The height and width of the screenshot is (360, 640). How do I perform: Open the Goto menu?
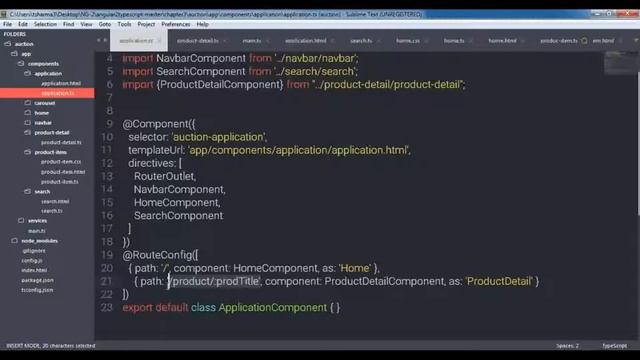click(x=104, y=24)
